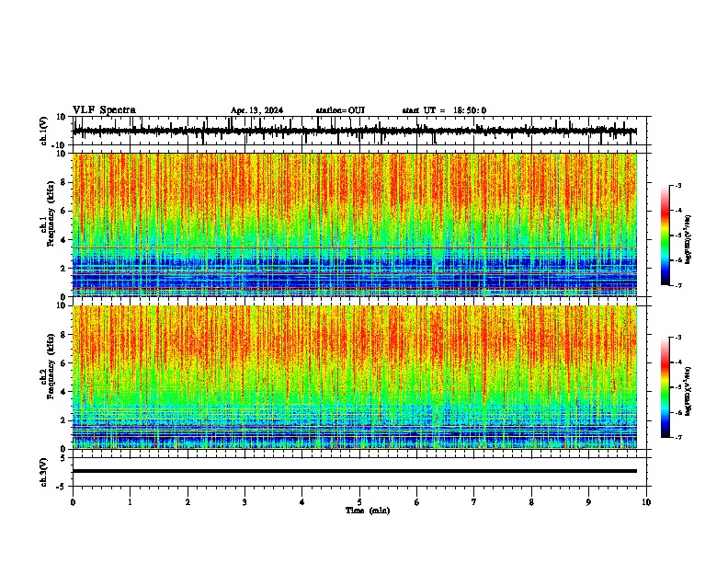Click the color scale bar beside ch.2 spectrogram
The height and width of the screenshot is (563, 728).
pos(665,387)
